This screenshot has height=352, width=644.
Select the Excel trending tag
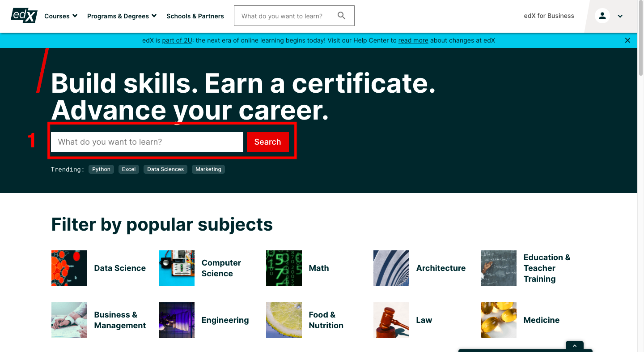tap(129, 169)
